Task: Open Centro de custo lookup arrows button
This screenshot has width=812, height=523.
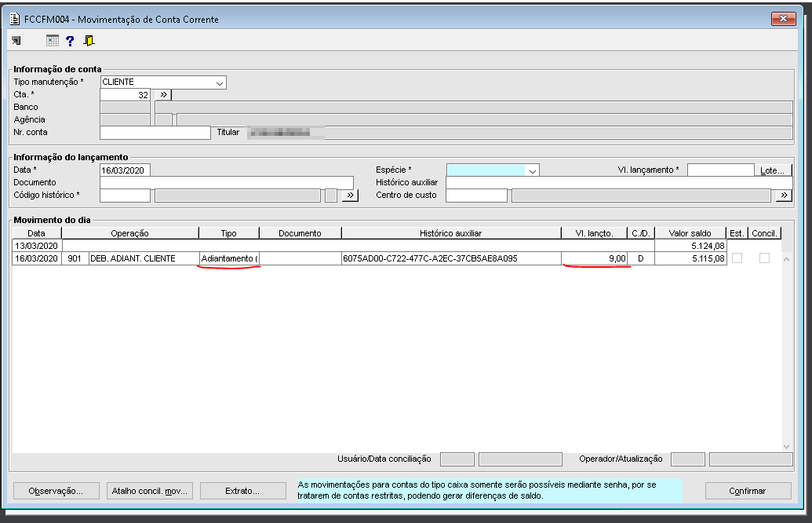Action: click(784, 196)
